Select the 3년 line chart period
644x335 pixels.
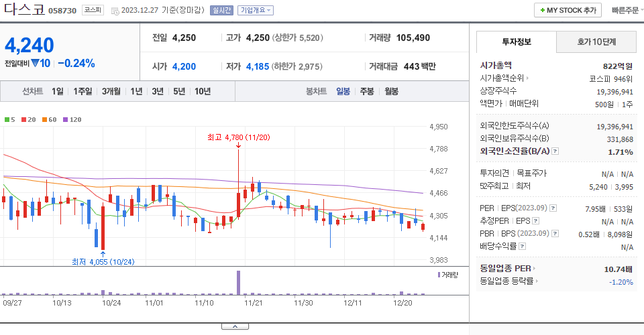tap(158, 91)
